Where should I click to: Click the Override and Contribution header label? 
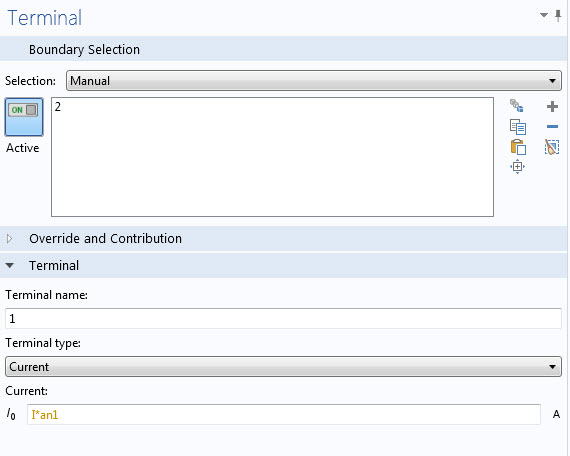coord(105,239)
